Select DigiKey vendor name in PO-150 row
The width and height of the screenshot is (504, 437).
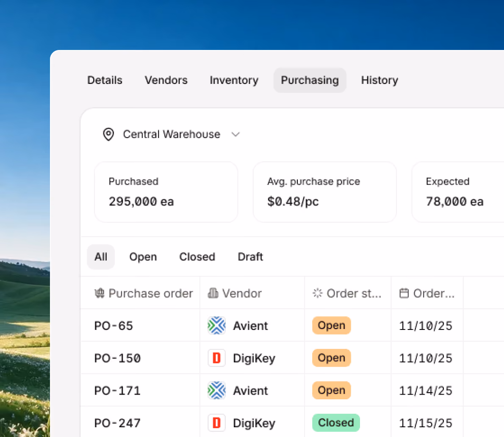pyautogui.click(x=254, y=359)
